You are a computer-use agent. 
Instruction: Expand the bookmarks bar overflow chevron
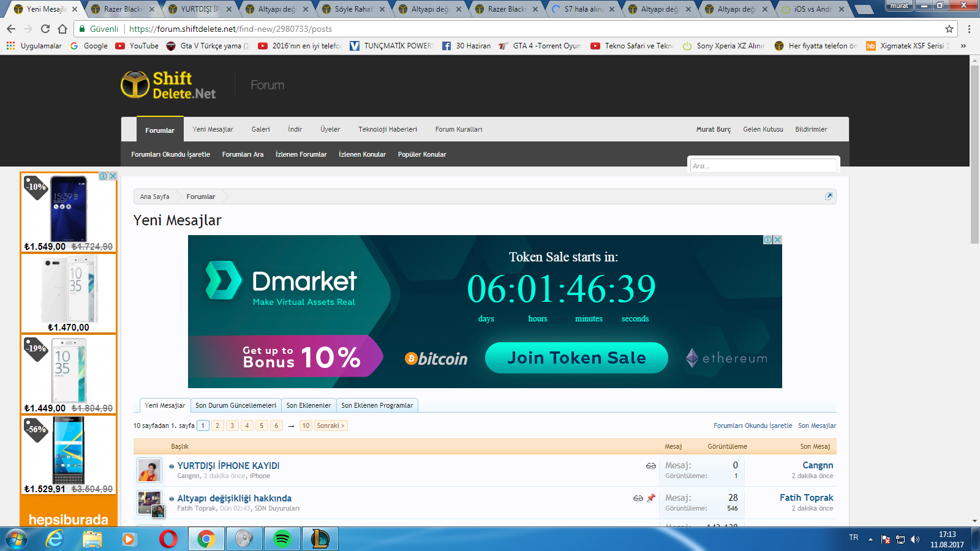pyautogui.click(x=963, y=46)
